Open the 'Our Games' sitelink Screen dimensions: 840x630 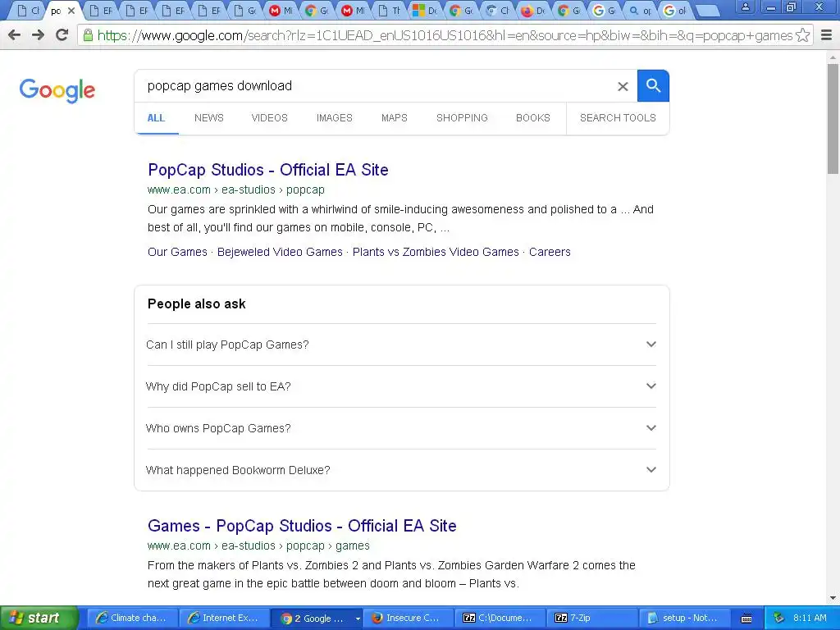coord(177,252)
